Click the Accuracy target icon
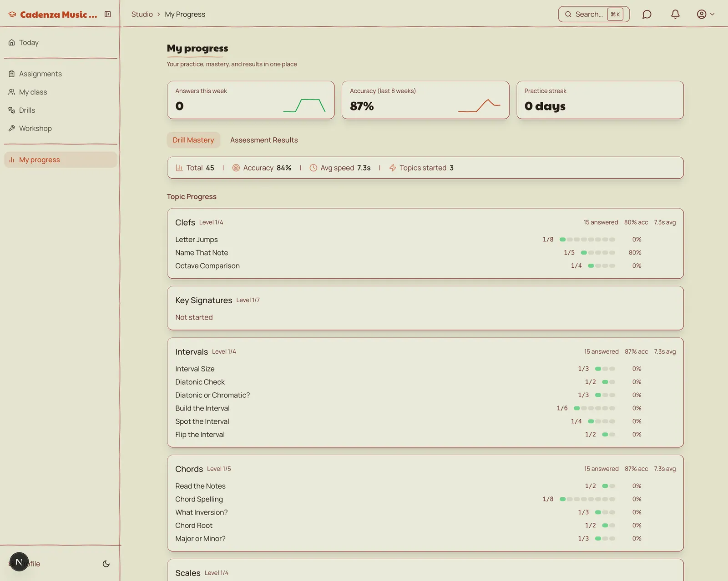 tap(236, 168)
